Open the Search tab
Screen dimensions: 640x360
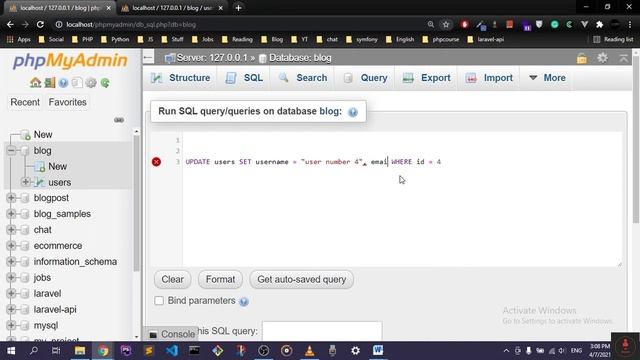point(303,78)
